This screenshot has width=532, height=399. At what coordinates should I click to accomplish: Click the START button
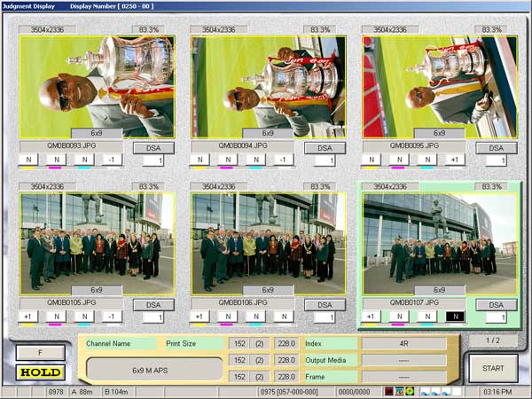(x=493, y=368)
